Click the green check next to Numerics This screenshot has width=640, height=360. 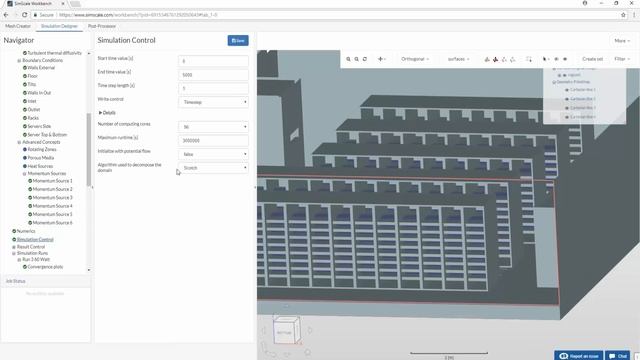click(x=14, y=231)
